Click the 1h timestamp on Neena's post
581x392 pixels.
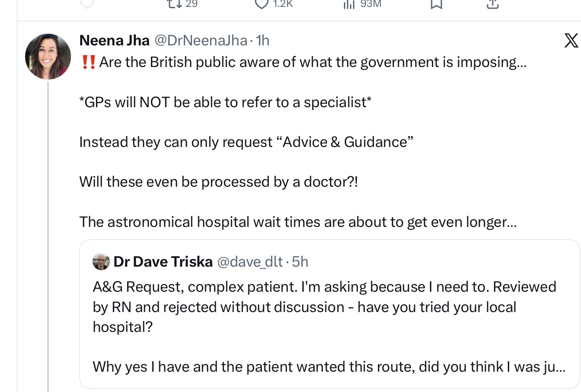pos(262,41)
